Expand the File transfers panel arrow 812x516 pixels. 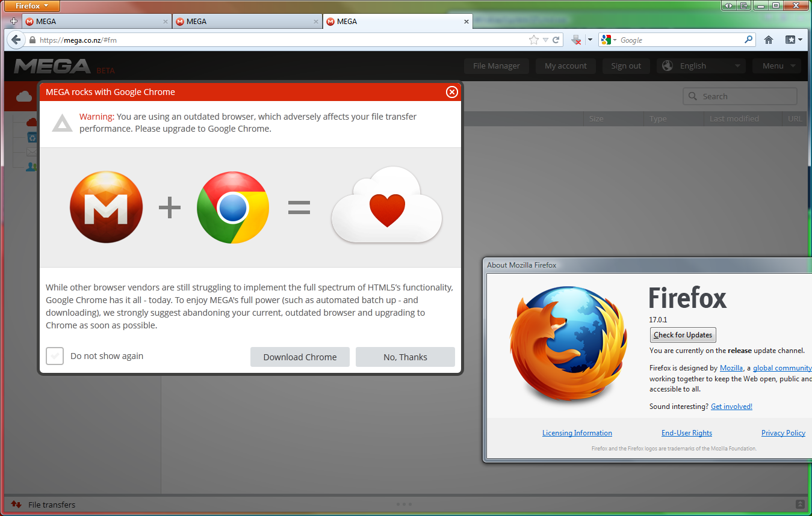(x=800, y=505)
